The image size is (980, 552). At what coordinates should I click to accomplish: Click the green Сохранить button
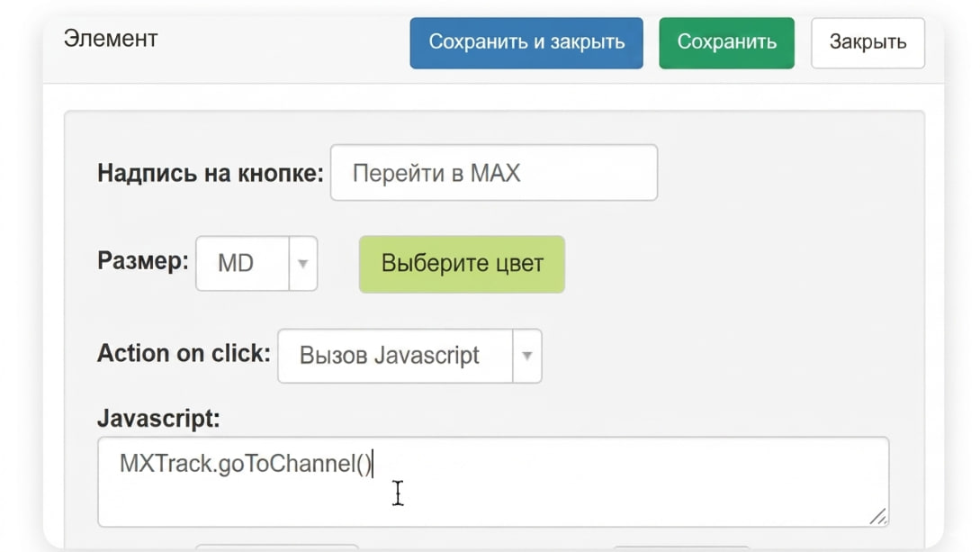(726, 42)
